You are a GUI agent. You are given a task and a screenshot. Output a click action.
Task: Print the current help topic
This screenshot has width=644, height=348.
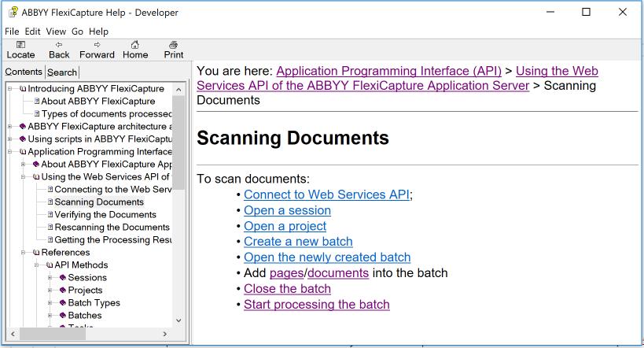tap(173, 44)
